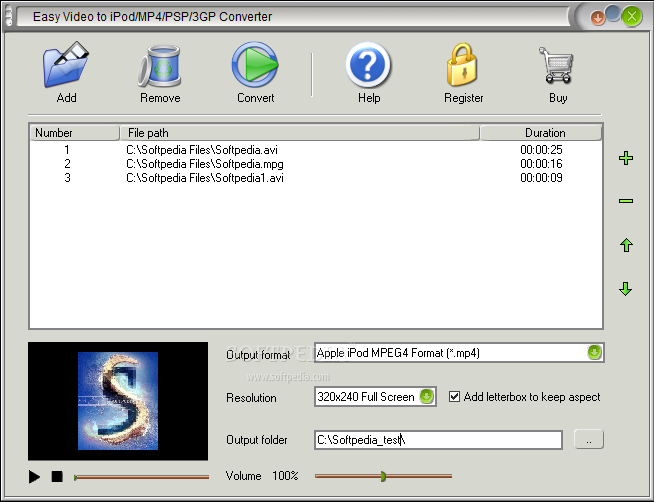
Task: Click the green minus icon beside the file list
Action: [x=626, y=201]
